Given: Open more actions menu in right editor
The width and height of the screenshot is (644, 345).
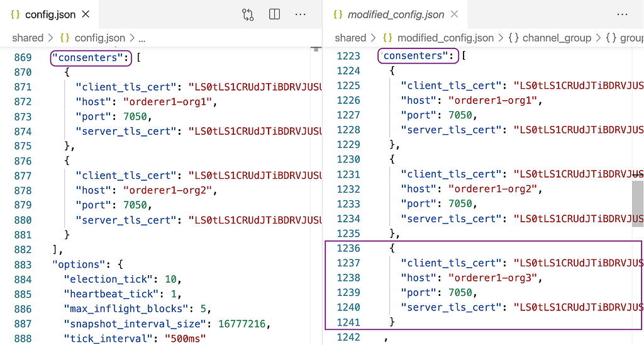Looking at the screenshot, I should (x=622, y=14).
